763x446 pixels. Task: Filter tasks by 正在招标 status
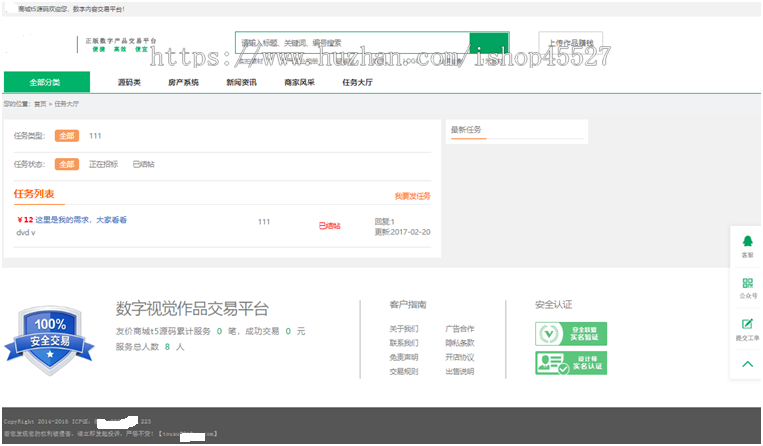[104, 164]
